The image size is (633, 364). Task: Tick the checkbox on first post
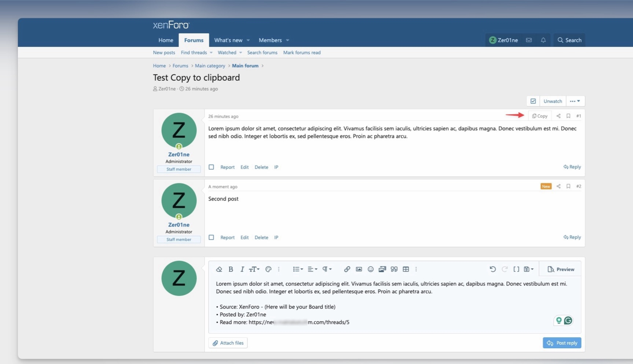(211, 167)
